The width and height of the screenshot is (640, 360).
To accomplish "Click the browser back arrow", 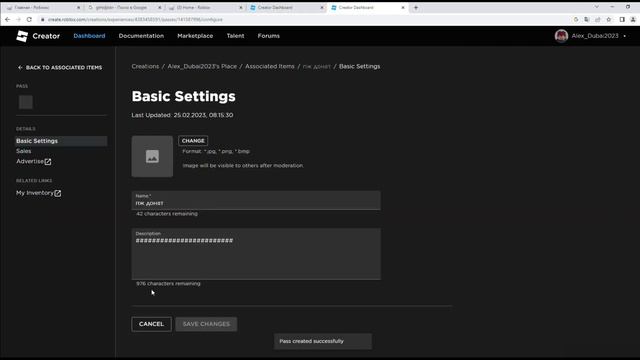I will point(7,19).
